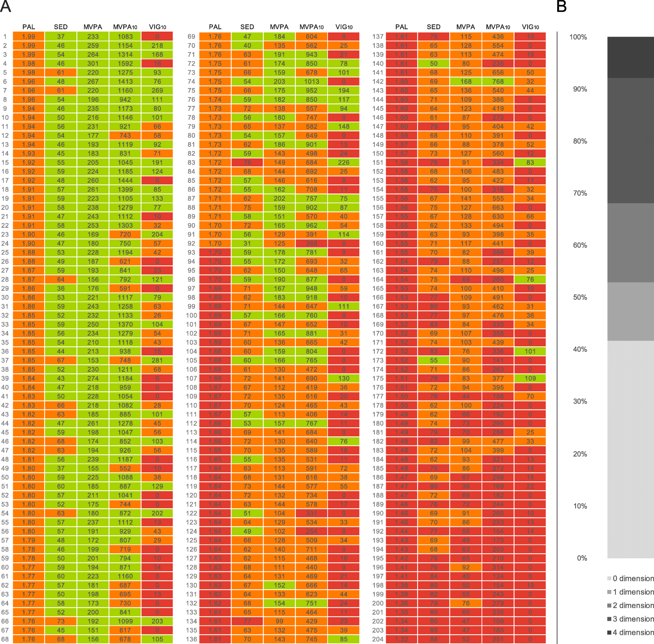This screenshot has height=644, width=654.
Task: Click the 0 dimension legend swatch
Action: pos(609,579)
